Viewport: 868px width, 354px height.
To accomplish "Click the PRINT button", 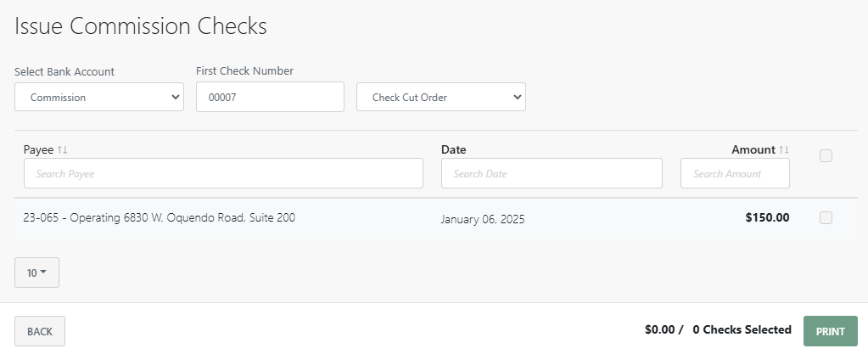I will point(830,331).
